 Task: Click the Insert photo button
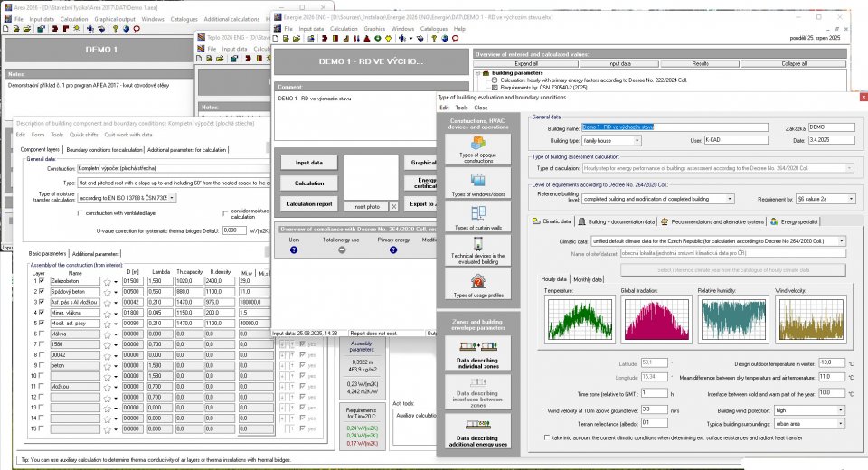(366, 206)
